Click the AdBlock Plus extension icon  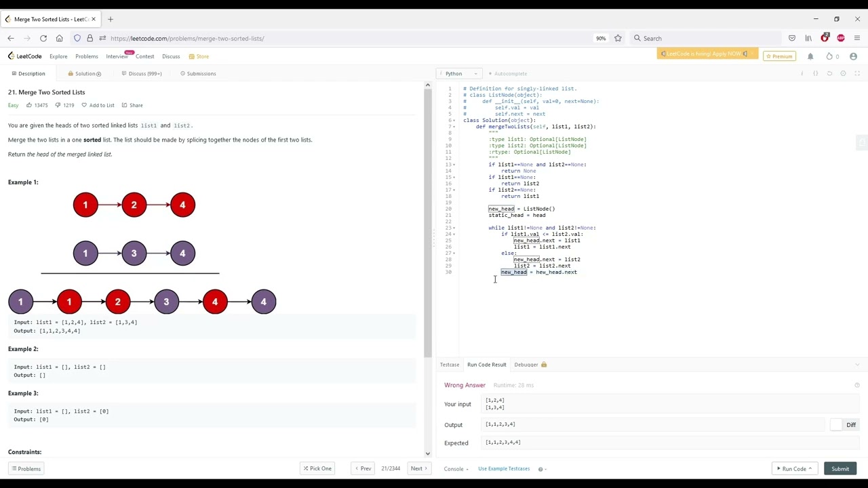841,39
